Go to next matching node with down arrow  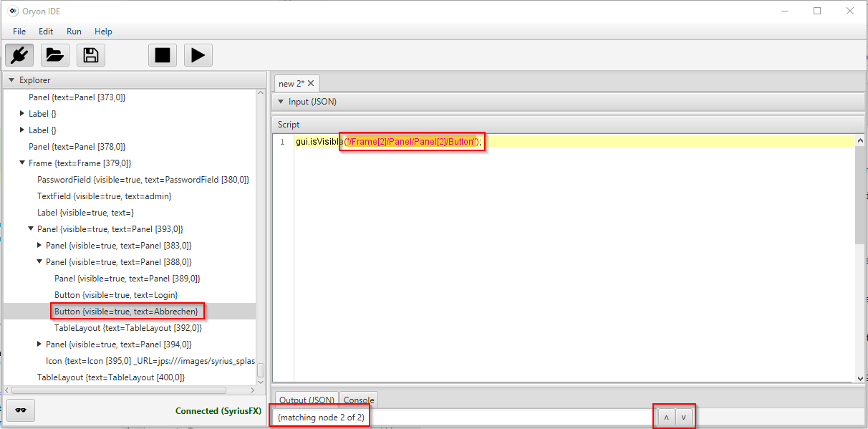[684, 418]
